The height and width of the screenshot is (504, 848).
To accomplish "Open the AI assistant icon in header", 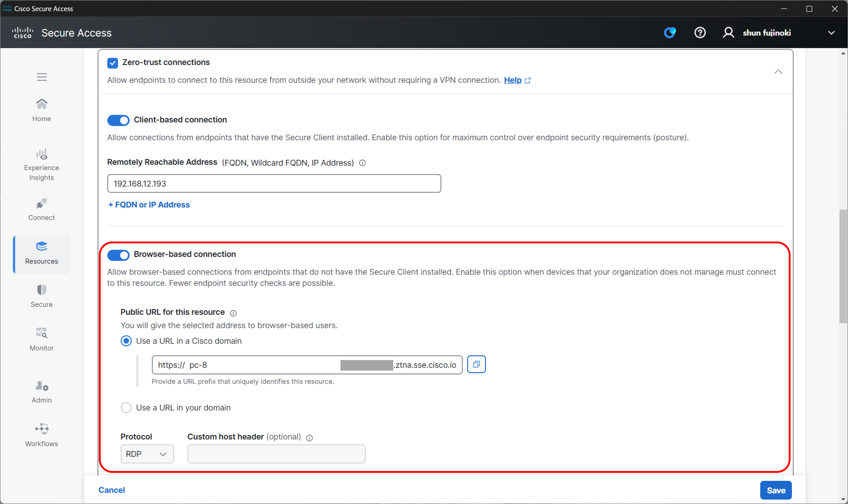I will click(x=670, y=33).
